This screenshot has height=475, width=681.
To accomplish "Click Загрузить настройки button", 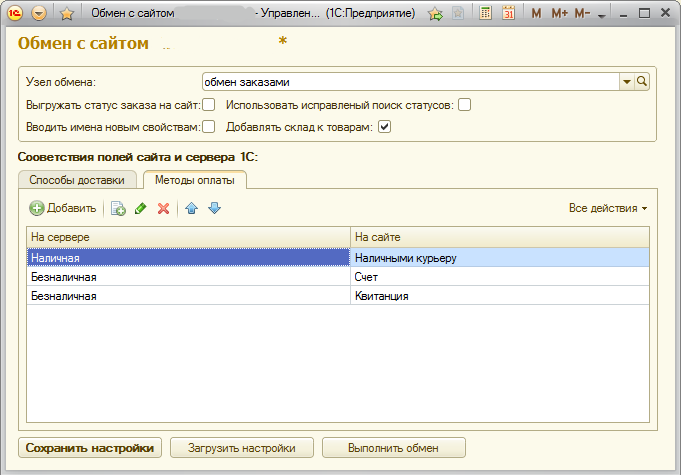I will tap(242, 448).
